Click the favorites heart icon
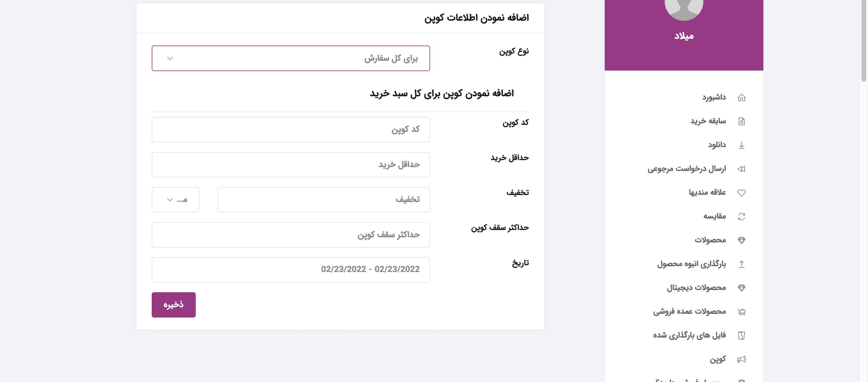Screen dimensions: 868x382 tap(742, 193)
